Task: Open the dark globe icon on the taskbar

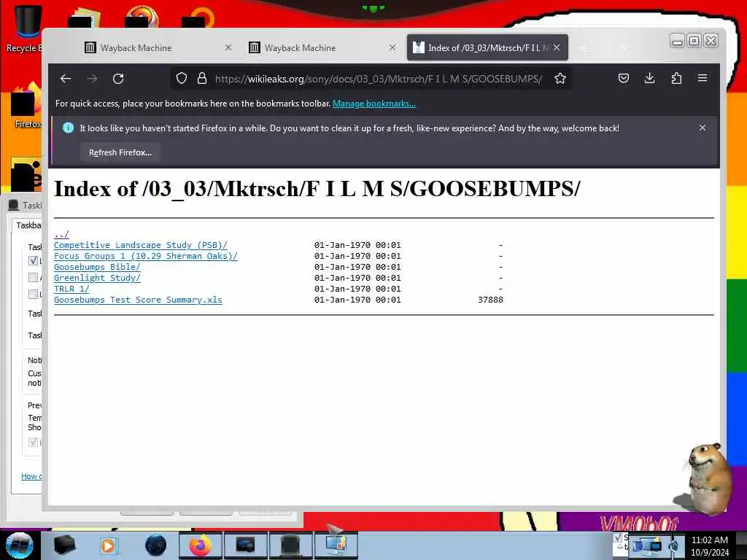Action: pyautogui.click(x=155, y=545)
